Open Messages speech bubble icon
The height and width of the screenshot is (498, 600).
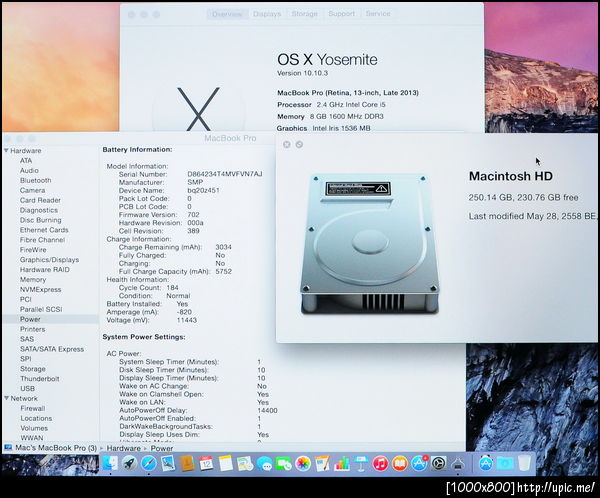(x=264, y=464)
